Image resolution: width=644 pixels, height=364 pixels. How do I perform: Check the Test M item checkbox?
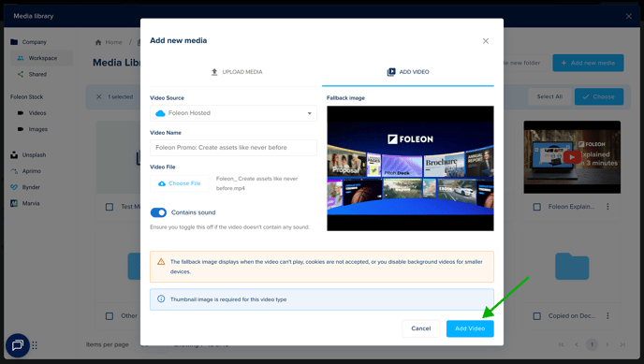click(110, 207)
